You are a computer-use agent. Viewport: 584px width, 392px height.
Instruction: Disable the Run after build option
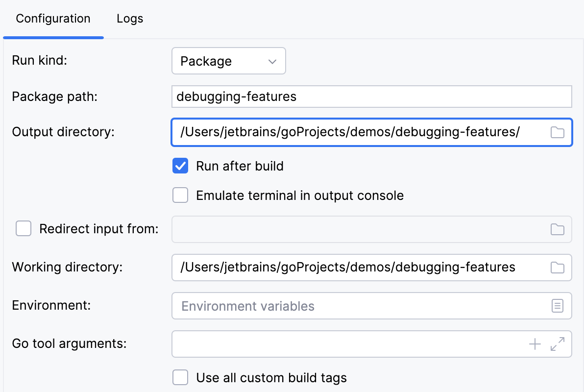[x=180, y=166]
